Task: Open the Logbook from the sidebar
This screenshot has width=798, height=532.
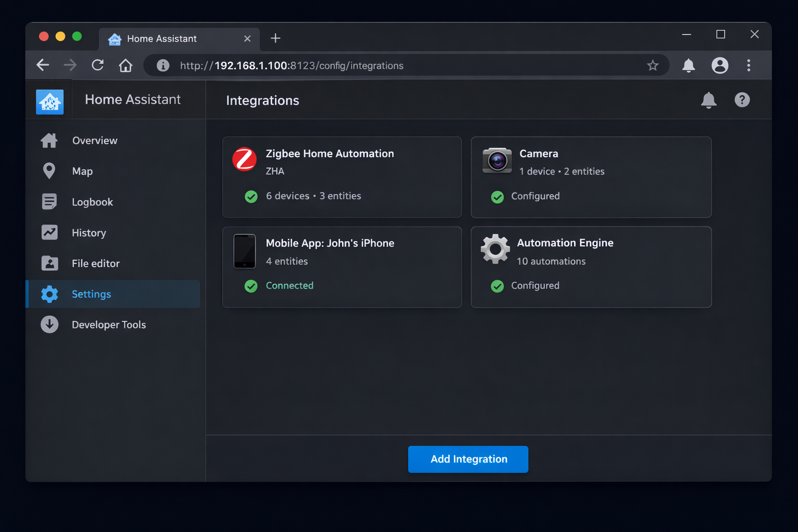Action: (x=49, y=202)
